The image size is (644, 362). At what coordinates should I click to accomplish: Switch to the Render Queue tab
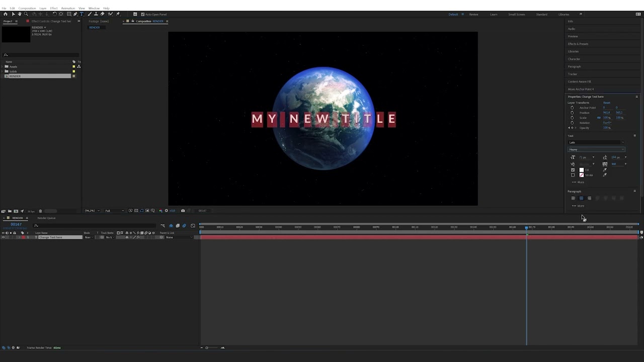tap(46, 218)
